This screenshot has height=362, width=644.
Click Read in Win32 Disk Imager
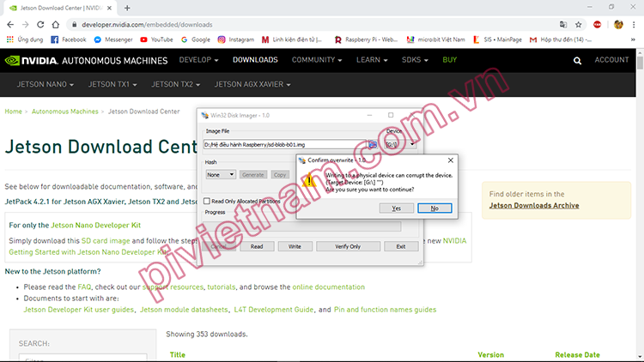257,246
